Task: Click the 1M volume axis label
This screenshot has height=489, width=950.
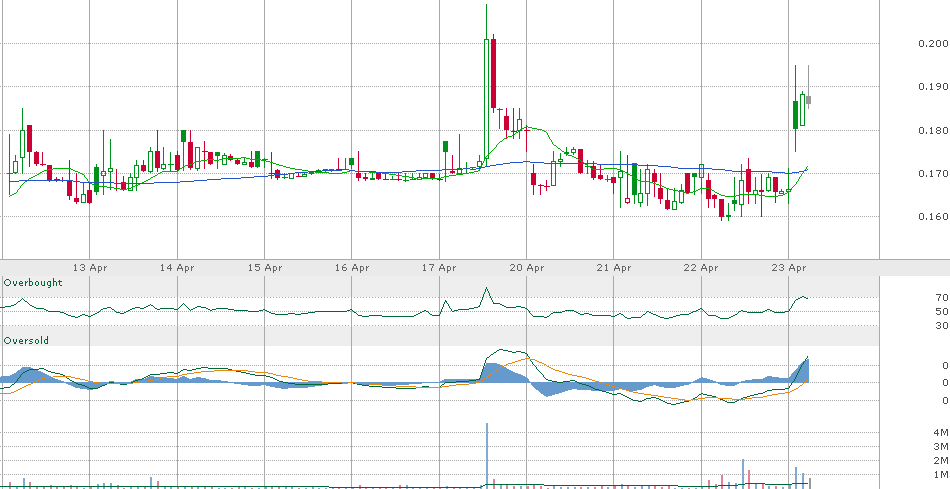Action: point(941,474)
